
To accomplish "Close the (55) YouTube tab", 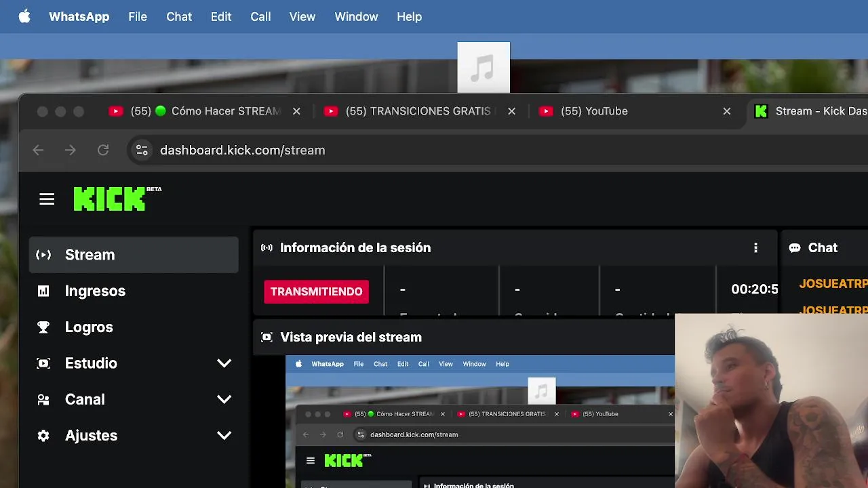I will tap(727, 111).
